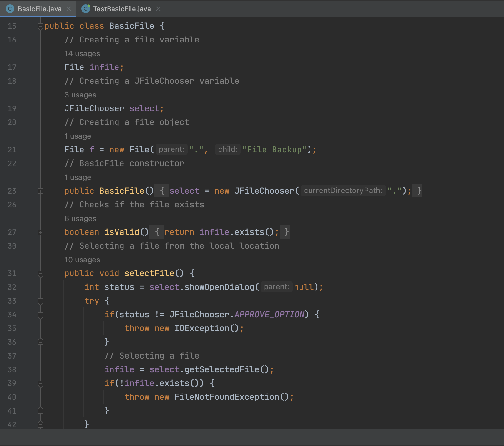Click the fold arrow icon next to the class declaration
The height and width of the screenshot is (446, 504).
[40, 26]
